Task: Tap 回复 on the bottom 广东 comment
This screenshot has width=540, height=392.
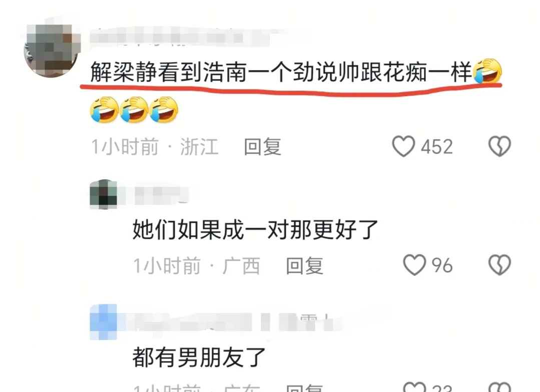Action: (x=305, y=388)
